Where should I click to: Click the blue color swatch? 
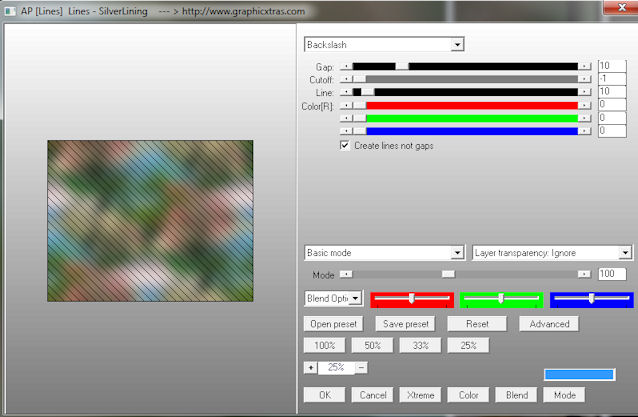tap(579, 374)
